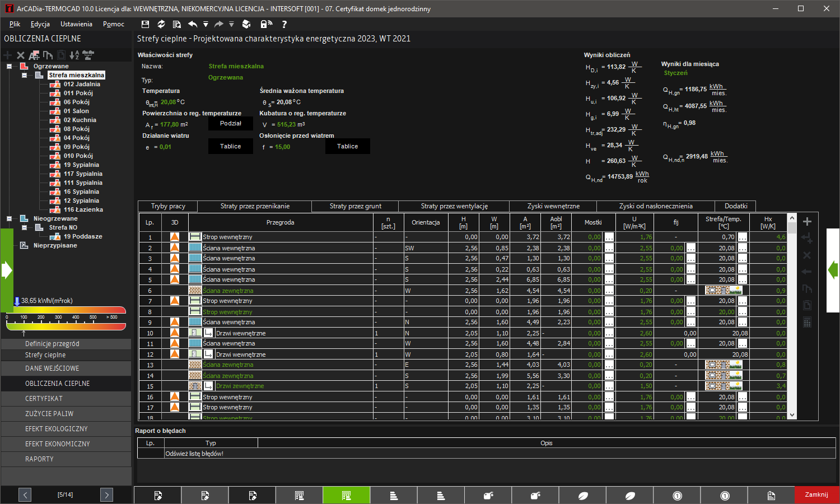Open the ZUŻYCIE PALIW section
The width and height of the screenshot is (840, 504).
(66, 414)
